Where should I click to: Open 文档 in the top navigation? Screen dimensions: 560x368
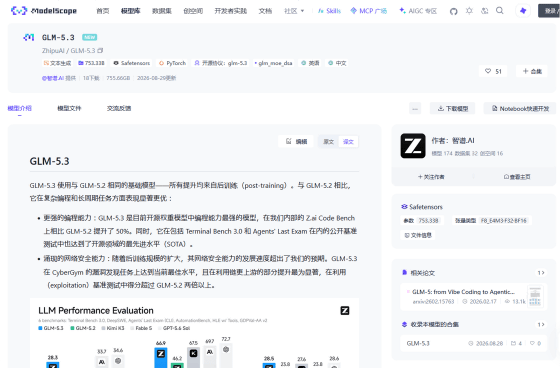(265, 11)
